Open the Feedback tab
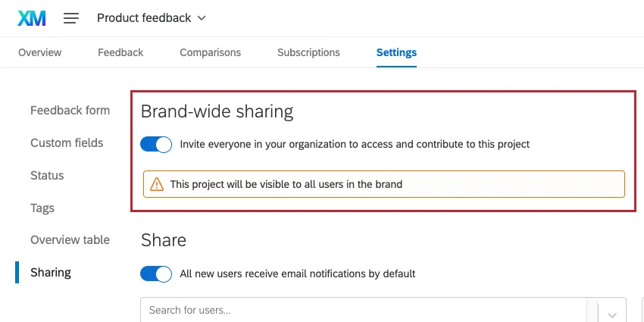Image resolution: width=644 pixels, height=322 pixels. [x=120, y=52]
